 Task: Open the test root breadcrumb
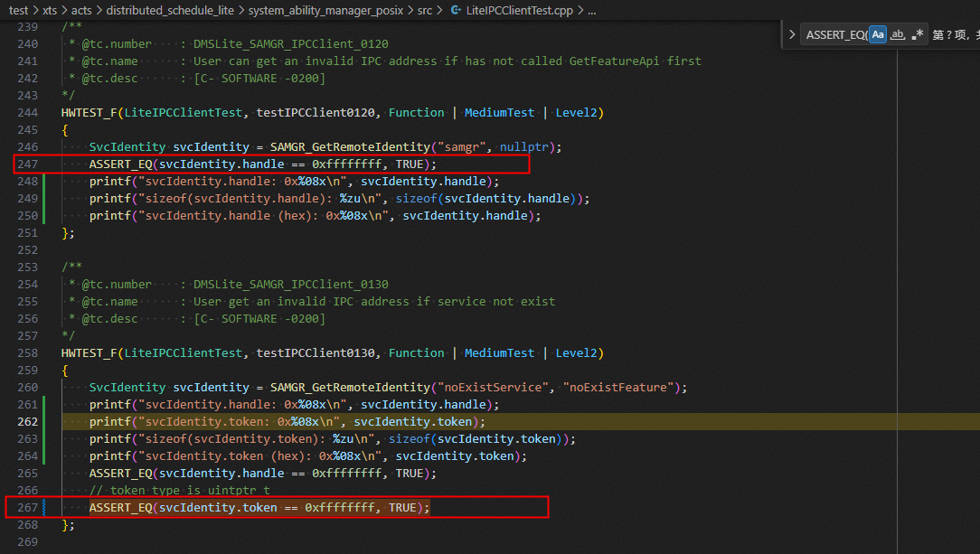pos(18,11)
